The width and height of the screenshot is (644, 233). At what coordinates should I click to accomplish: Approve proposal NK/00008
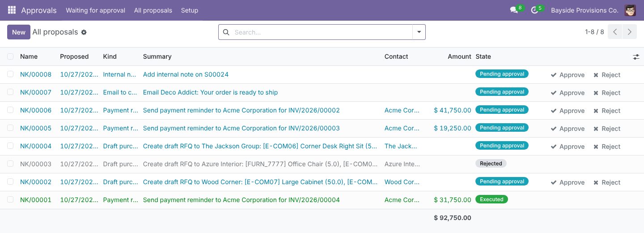pyautogui.click(x=568, y=75)
